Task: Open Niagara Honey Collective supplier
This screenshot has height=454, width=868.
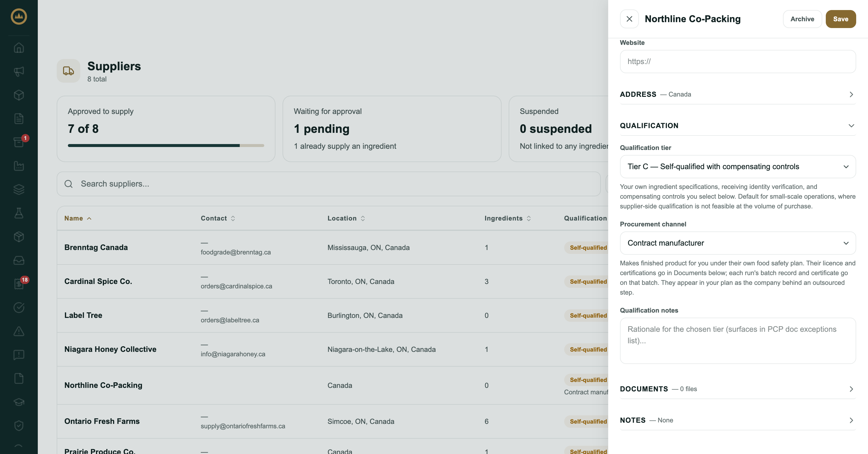Action: click(x=332, y=350)
